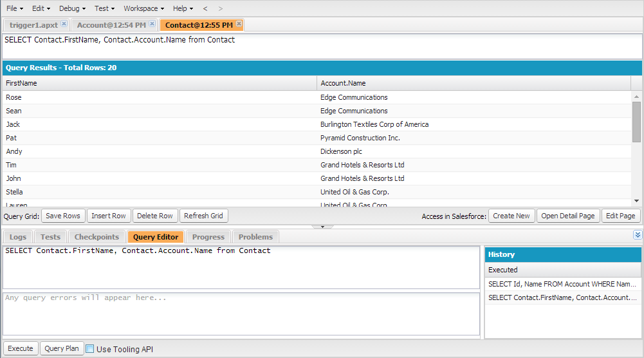Collapse the bottom panel with double-chevron icon
Viewport: 644px width, 358px height.
[x=638, y=235]
